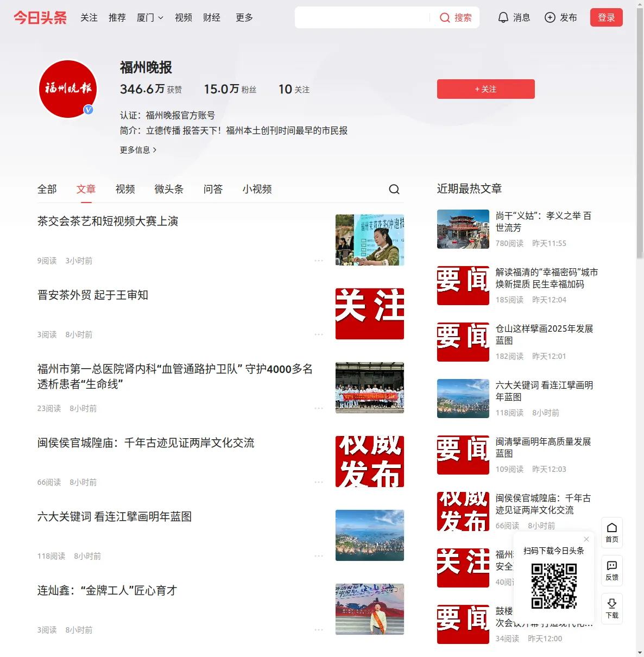The image size is (644, 657).
Task: Click the 发布 plus circle icon
Action: (550, 18)
